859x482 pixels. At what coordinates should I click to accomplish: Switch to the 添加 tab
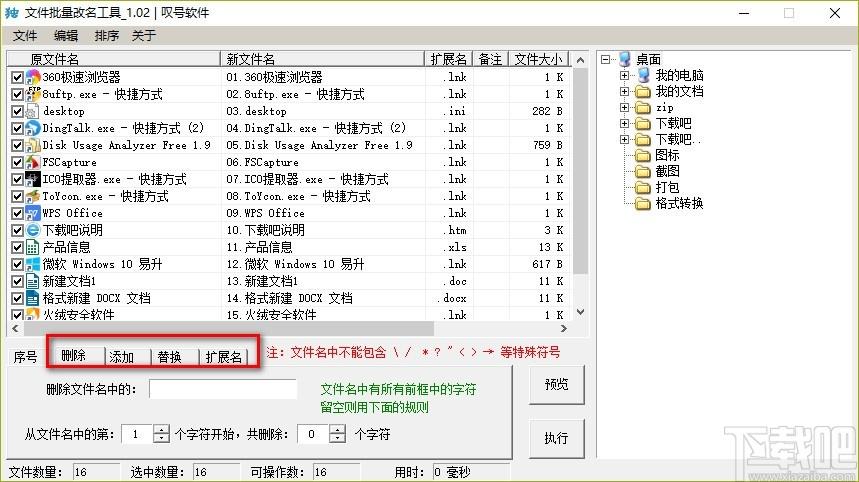[127, 357]
